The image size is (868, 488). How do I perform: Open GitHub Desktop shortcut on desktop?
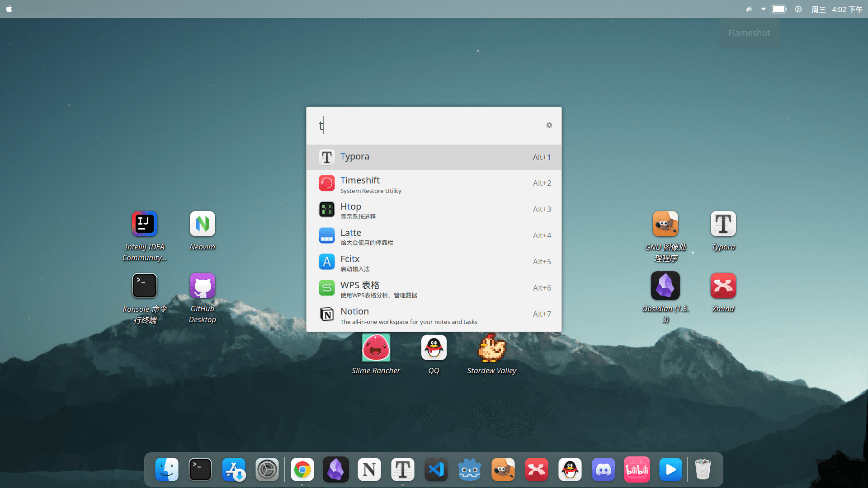(x=203, y=298)
